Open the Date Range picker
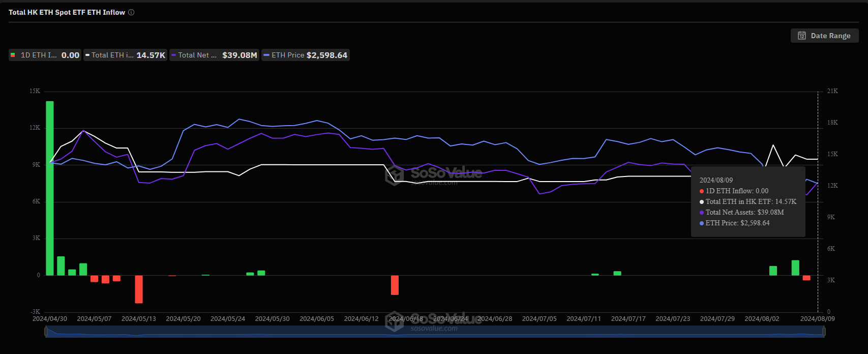Screen dimensions: 868x354 pyautogui.click(x=824, y=36)
